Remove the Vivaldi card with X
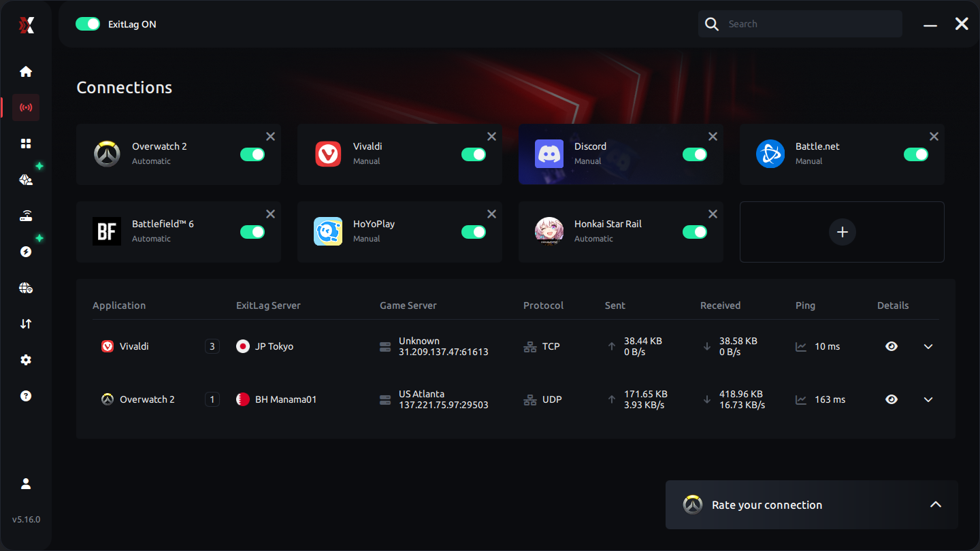Screen dimensions: 980x551 click(x=491, y=137)
